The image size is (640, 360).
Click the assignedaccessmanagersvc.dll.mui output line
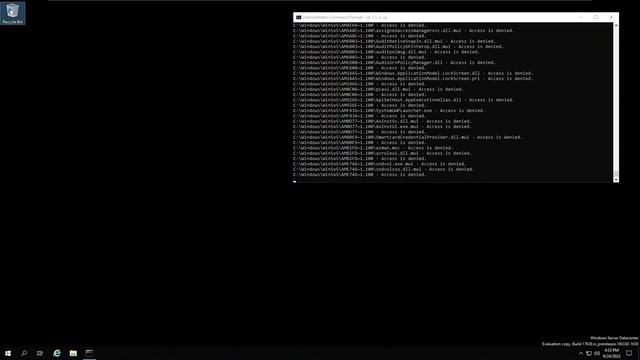pyautogui.click(x=403, y=31)
